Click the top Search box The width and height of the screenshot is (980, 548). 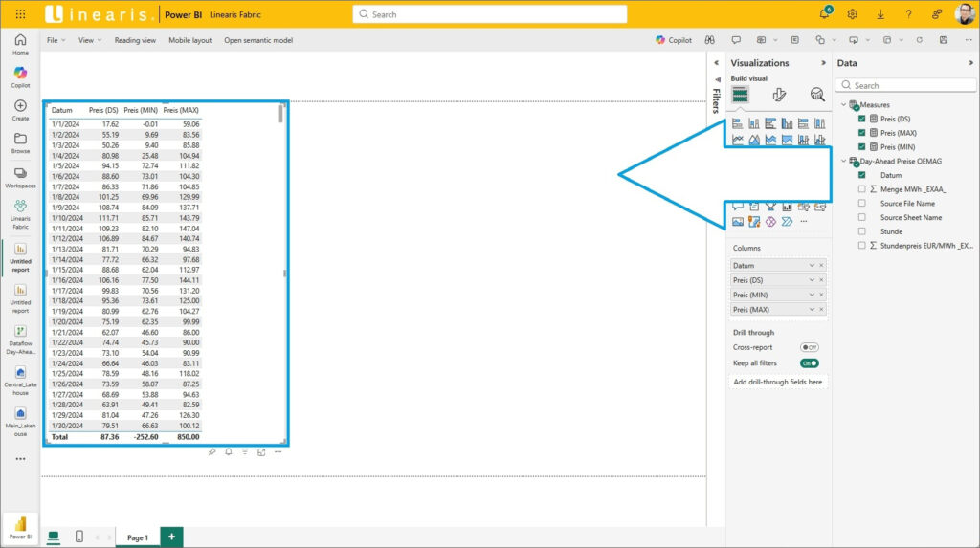490,14
